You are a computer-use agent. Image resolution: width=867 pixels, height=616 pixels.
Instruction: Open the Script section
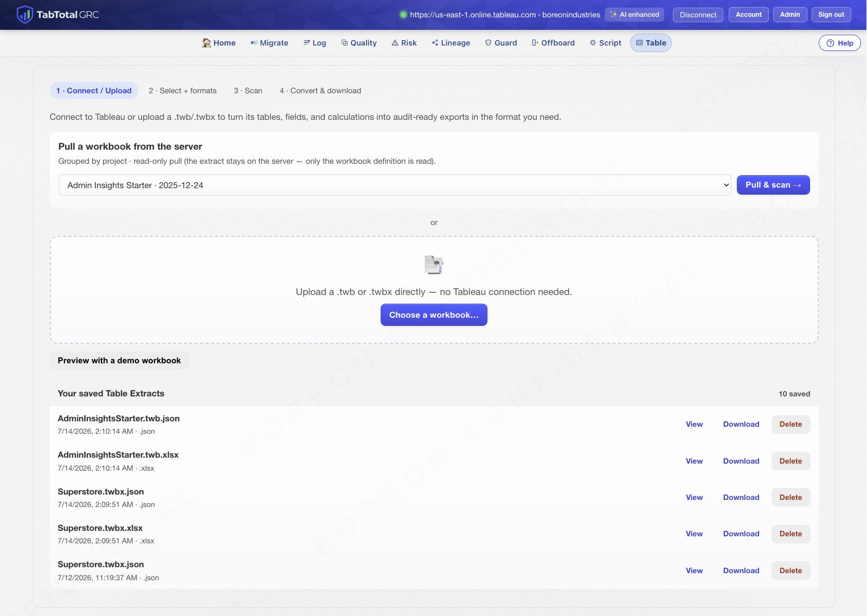605,43
